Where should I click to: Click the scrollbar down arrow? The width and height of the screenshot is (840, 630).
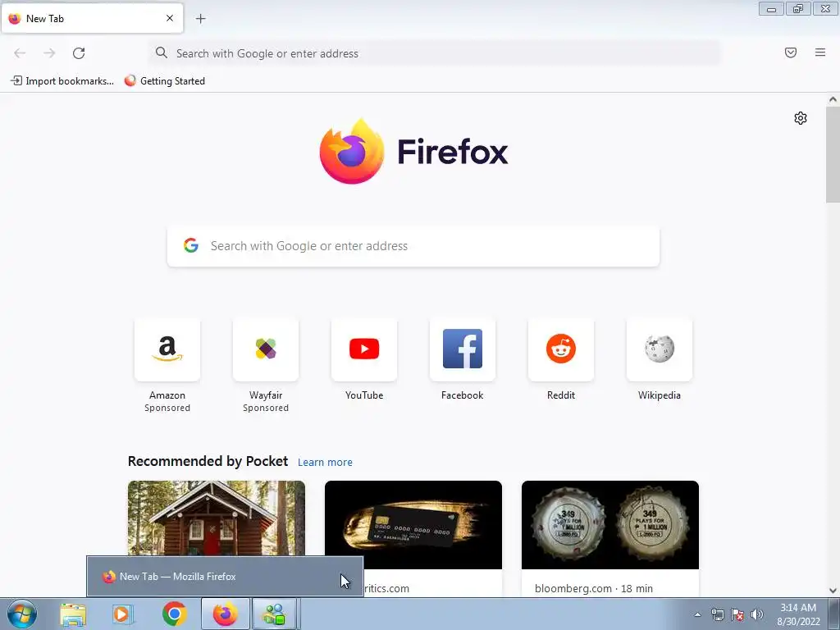point(833,591)
